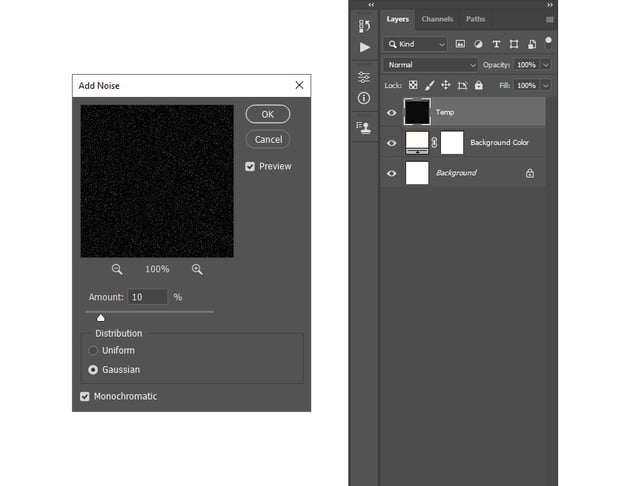Toggle the layer filtering on/off switch
This screenshot has width=630, height=486.
[548, 43]
